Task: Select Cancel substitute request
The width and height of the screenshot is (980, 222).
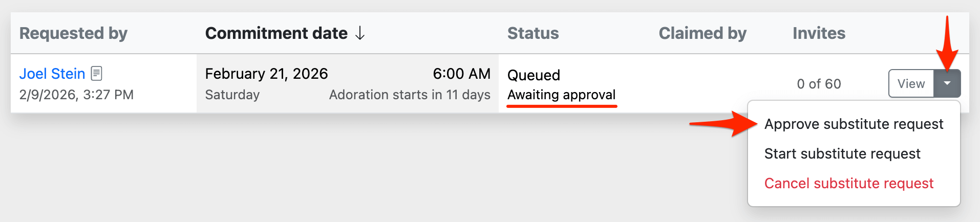Action: (x=848, y=183)
